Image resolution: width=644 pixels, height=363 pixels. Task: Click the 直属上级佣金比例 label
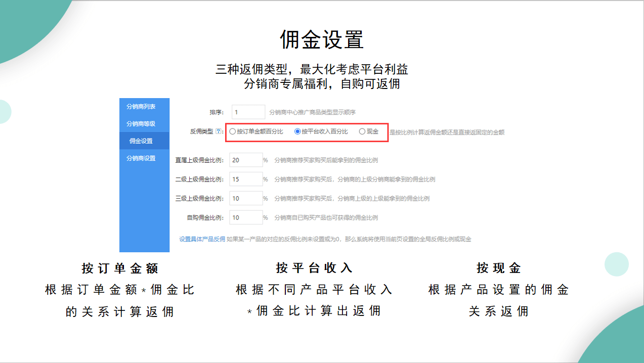coord(199,160)
